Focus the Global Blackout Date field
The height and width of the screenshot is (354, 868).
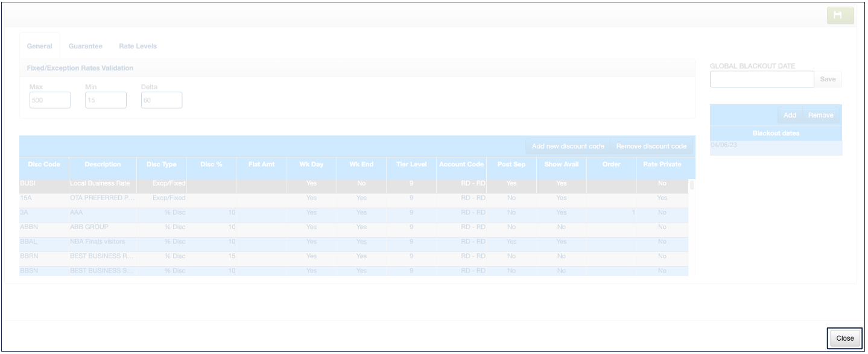762,80
